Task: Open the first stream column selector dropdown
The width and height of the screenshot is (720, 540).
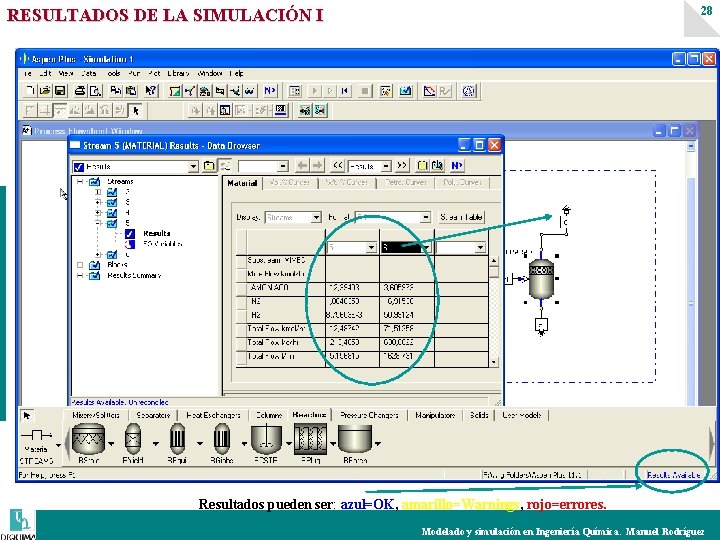Action: click(x=371, y=248)
